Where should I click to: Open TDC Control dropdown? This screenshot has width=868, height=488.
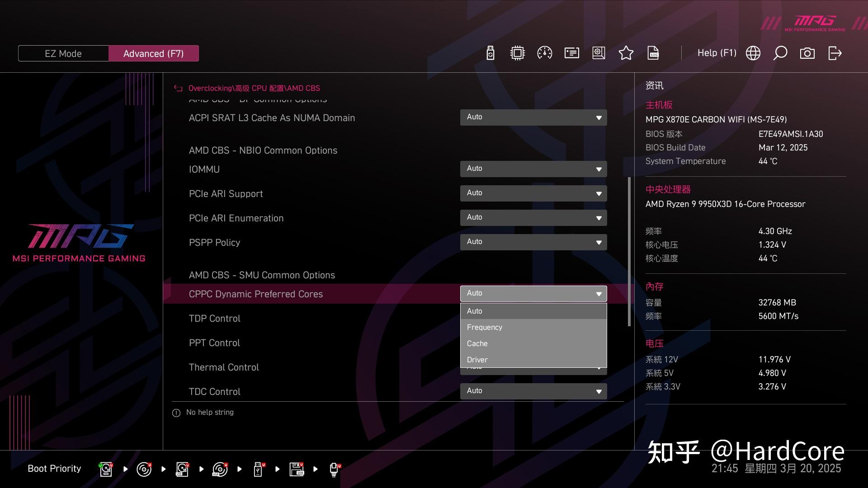click(533, 391)
